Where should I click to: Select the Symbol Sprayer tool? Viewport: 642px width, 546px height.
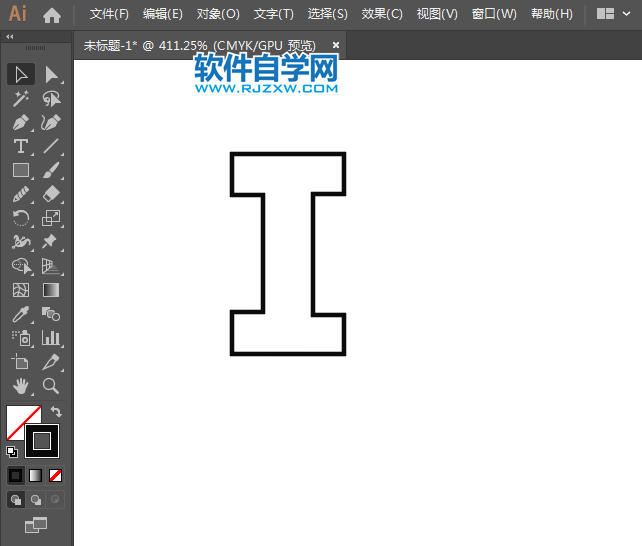pyautogui.click(x=21, y=338)
